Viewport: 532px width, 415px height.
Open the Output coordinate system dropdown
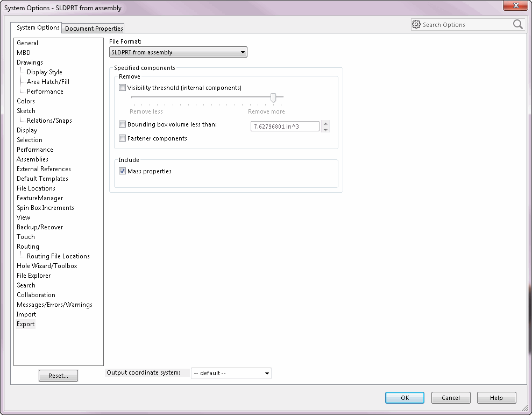(231, 373)
